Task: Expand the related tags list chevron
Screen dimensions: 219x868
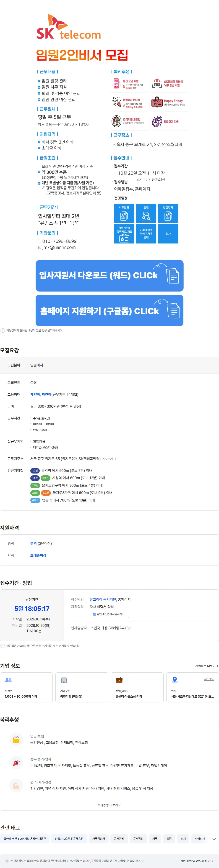Action: (214, 839)
